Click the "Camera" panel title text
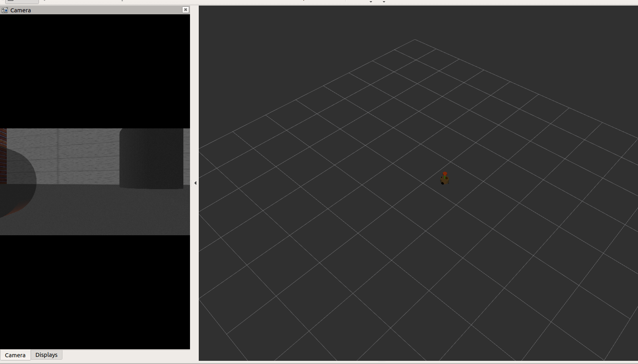638x364 pixels. (x=21, y=10)
